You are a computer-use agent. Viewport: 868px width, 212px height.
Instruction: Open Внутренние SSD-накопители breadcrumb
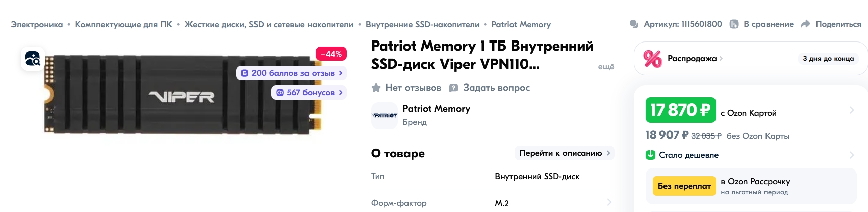423,24
